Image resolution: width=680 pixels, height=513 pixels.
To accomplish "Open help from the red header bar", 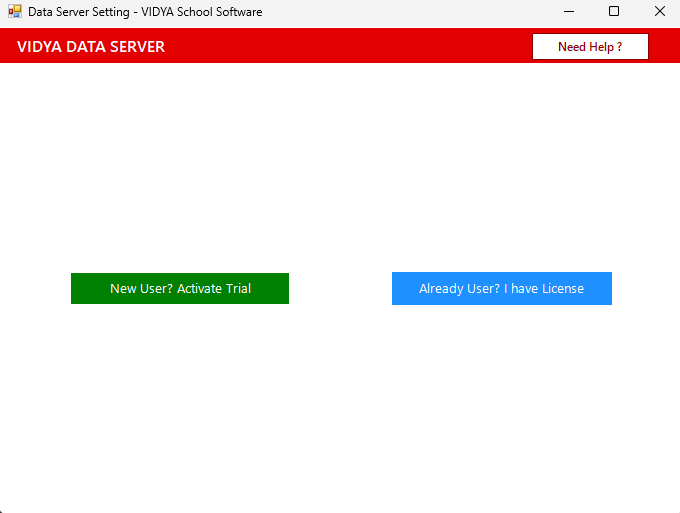I will pyautogui.click(x=590, y=47).
